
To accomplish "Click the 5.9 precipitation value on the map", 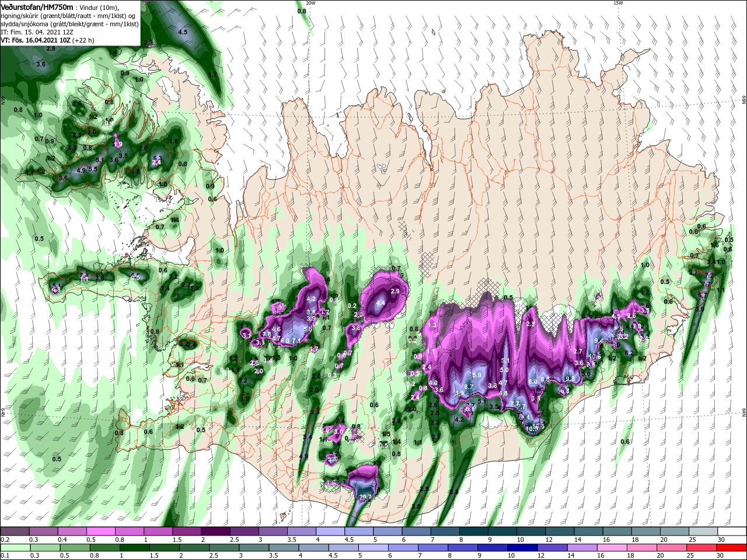I will coord(477,375).
